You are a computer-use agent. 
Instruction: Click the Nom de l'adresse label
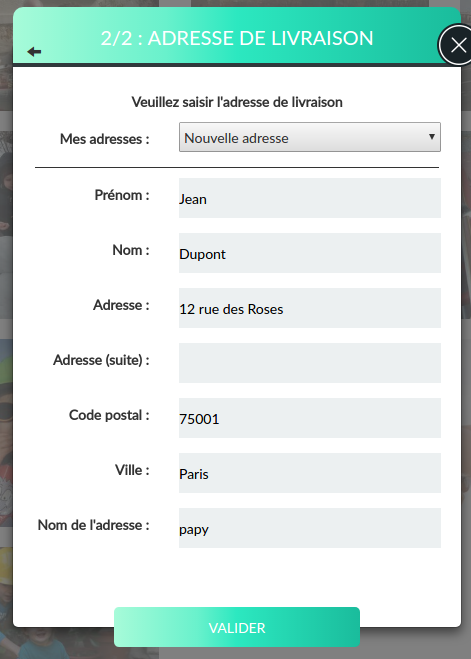pos(94,525)
